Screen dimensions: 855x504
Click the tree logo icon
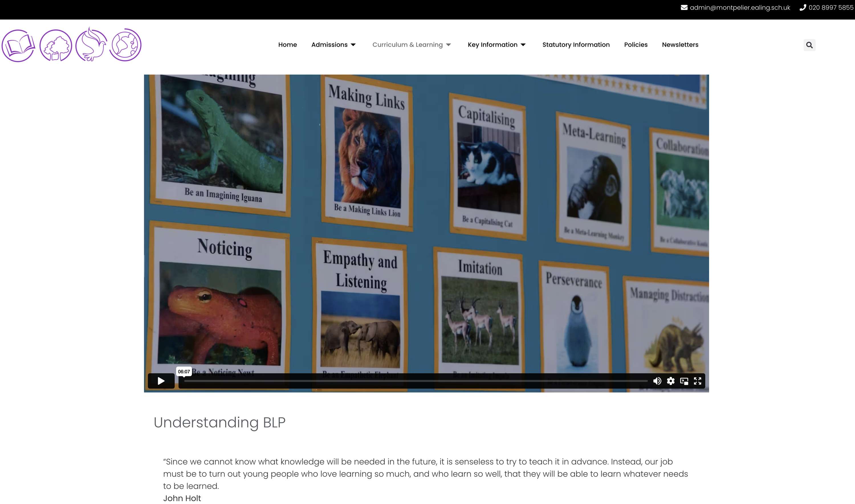tap(56, 46)
